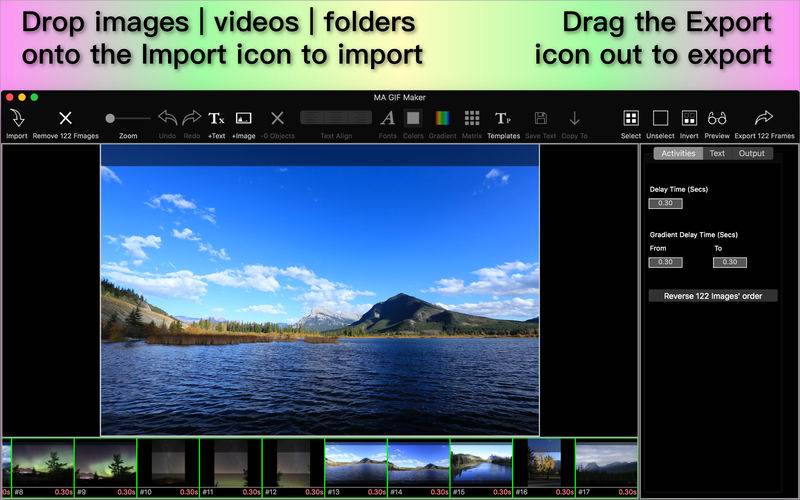This screenshot has height=500, width=800.
Task: Add text with +Text icon
Action: (216, 118)
